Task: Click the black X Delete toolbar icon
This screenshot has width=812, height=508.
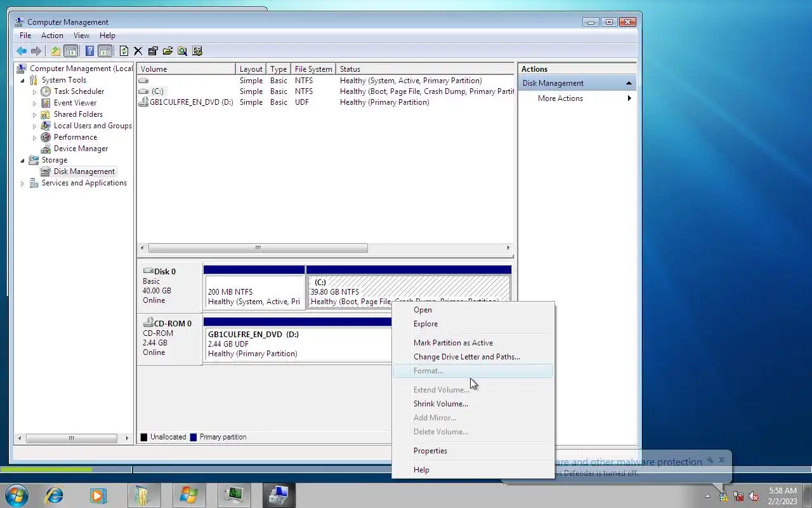Action: coord(138,51)
